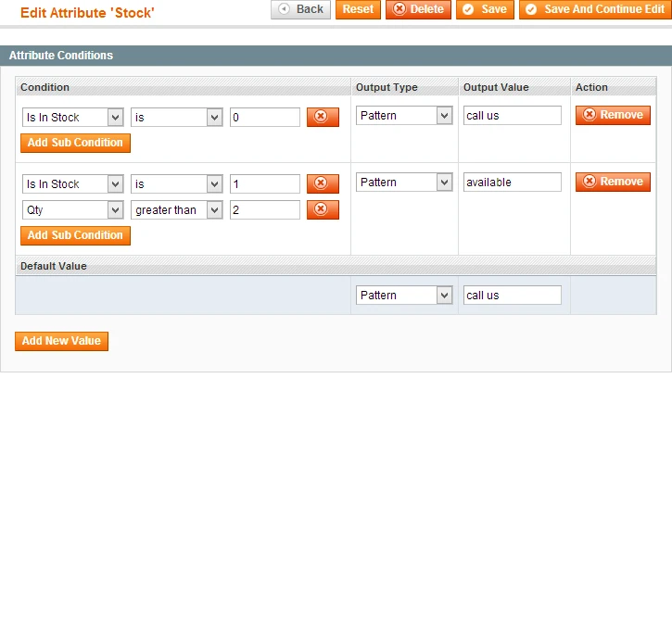Click Save And Continue Edit
This screenshot has height=630, width=672.
594,9
